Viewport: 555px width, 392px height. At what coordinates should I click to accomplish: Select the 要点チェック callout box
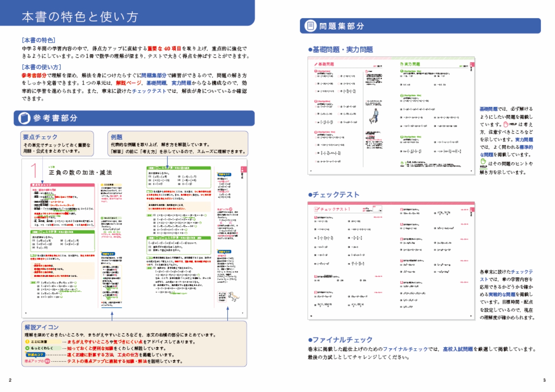coord(57,144)
